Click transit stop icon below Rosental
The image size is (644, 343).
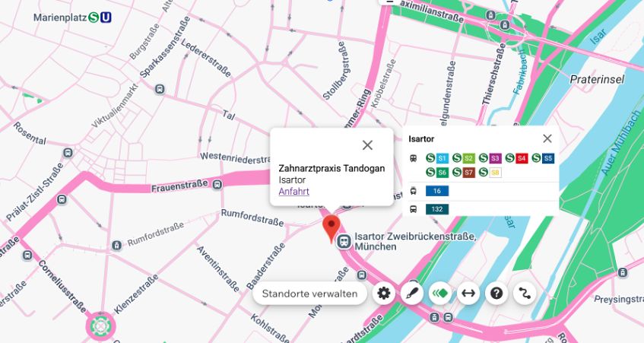[68, 153]
